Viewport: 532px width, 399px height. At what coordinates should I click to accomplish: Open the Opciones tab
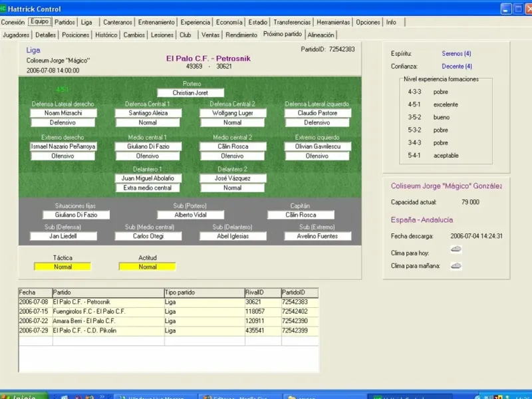click(x=368, y=22)
